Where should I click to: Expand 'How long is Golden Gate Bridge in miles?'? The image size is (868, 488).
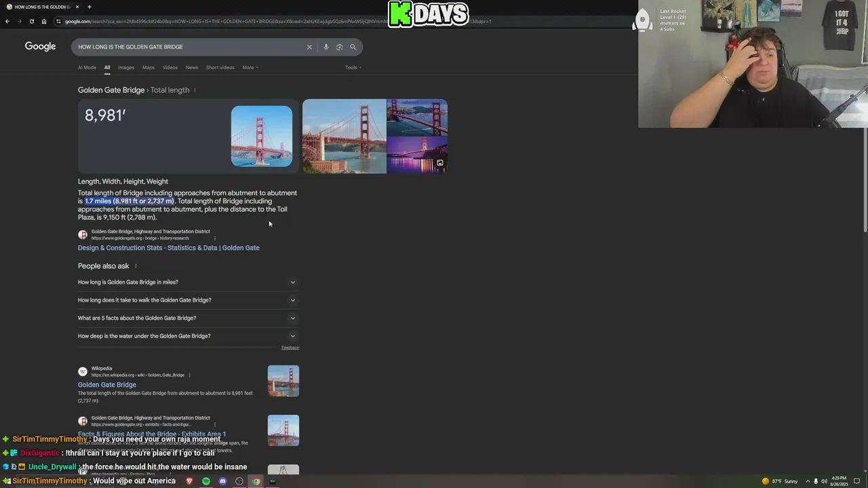point(188,282)
